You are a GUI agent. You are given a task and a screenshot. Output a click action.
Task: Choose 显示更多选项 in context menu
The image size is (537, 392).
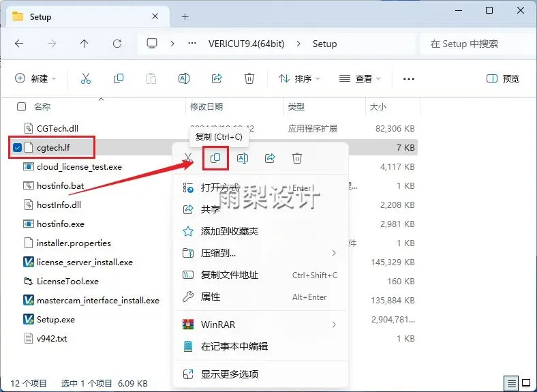coord(260,374)
